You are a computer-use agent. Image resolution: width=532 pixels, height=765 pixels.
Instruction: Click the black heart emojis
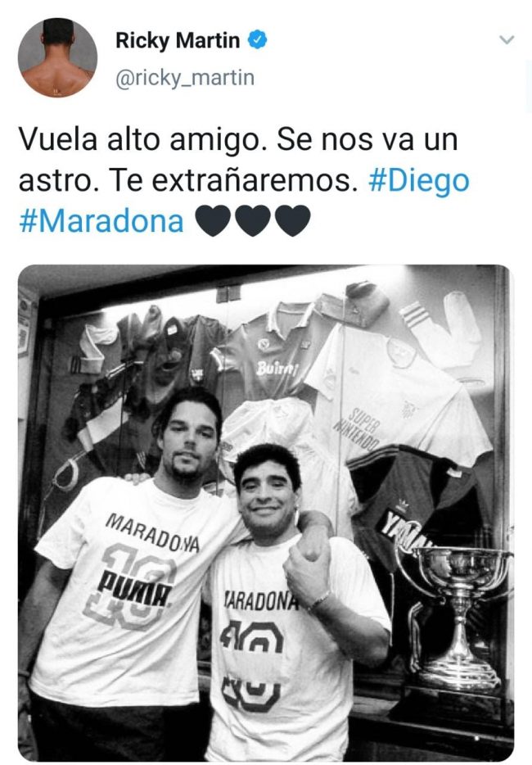coord(253,220)
